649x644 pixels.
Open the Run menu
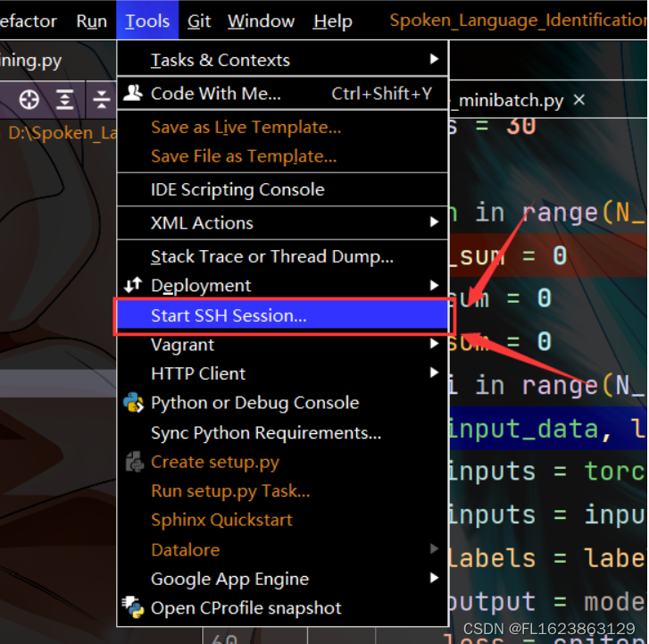91,21
